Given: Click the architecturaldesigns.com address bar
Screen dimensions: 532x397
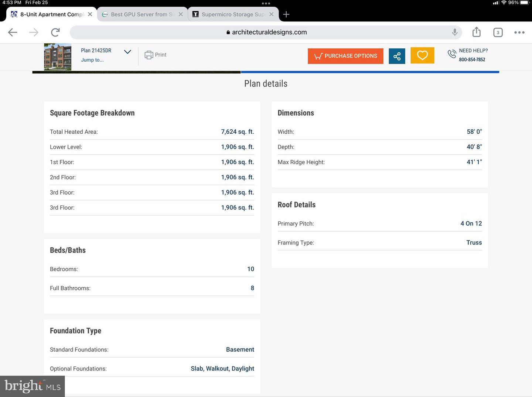Looking at the screenshot, I should coord(266,32).
